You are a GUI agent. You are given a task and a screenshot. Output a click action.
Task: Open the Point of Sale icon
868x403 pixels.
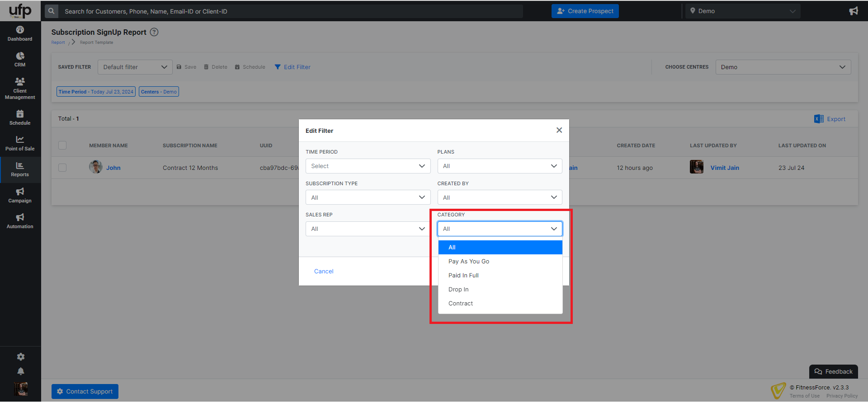coord(20,140)
